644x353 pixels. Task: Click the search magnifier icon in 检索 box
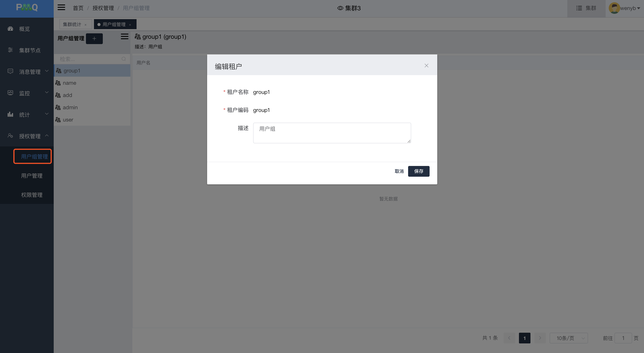124,59
